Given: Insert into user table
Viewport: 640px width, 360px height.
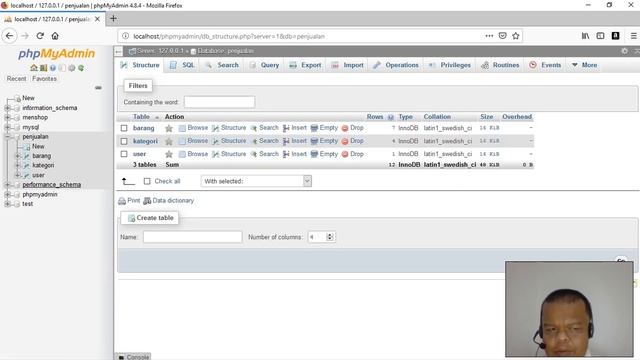Looking at the screenshot, I should tap(295, 154).
